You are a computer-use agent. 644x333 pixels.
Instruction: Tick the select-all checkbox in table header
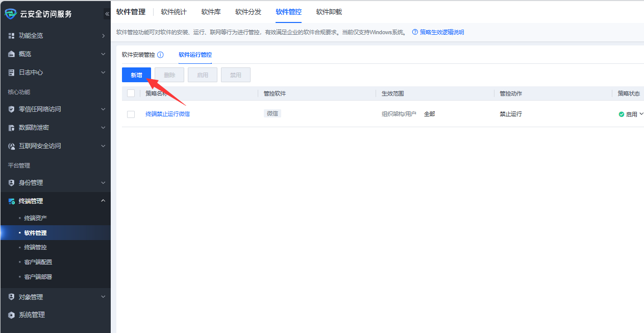(131, 93)
